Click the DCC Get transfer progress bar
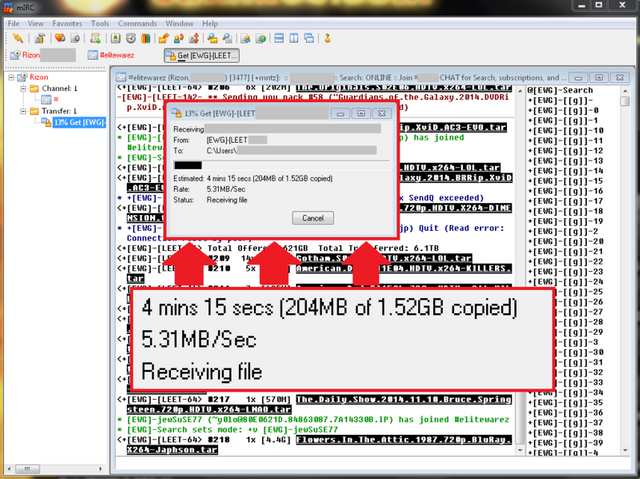Image resolution: width=640 pixels, height=479 pixels. click(x=281, y=165)
